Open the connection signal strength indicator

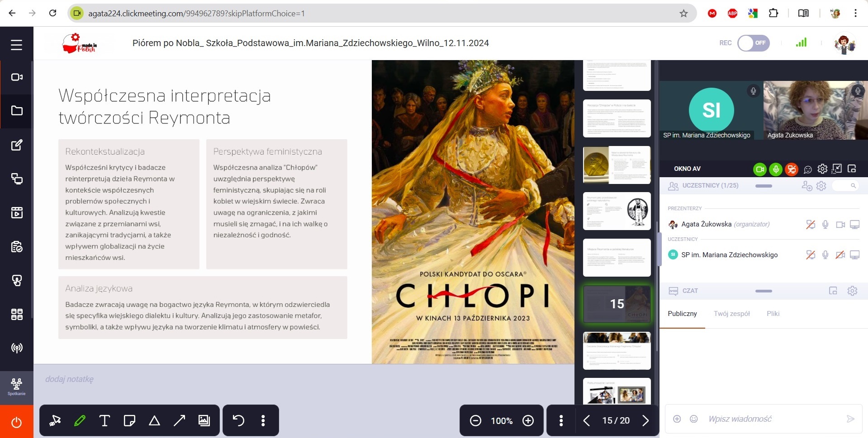click(801, 42)
